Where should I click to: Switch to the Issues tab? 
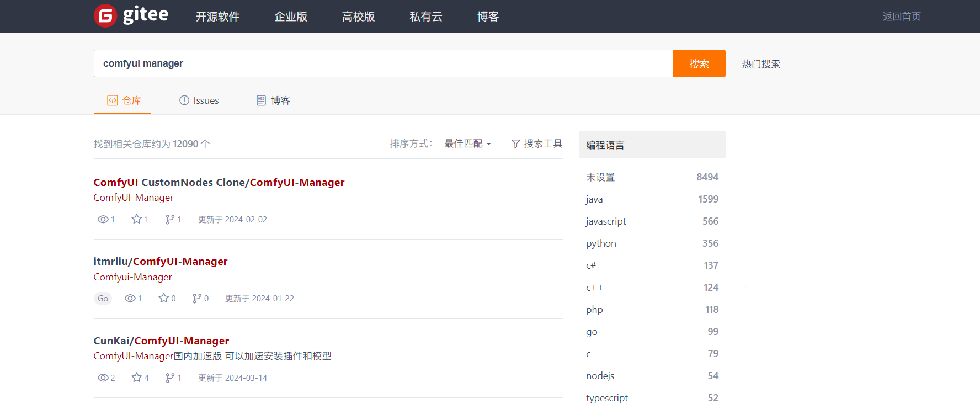point(199,100)
